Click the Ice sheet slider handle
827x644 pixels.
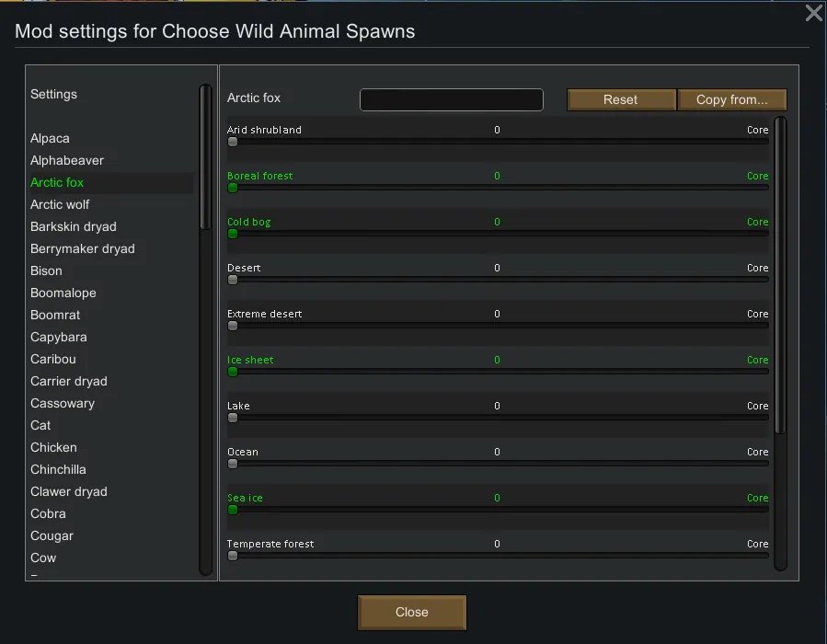click(233, 372)
